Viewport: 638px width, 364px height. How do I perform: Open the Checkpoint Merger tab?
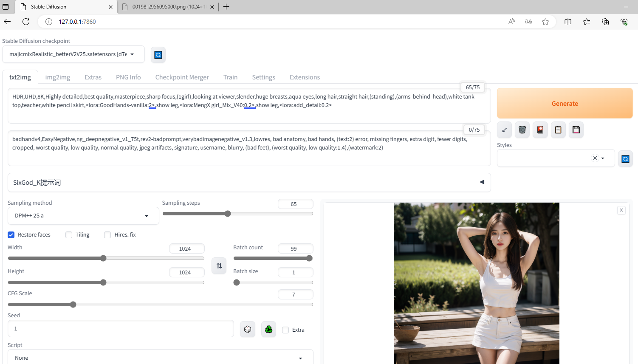coord(182,77)
